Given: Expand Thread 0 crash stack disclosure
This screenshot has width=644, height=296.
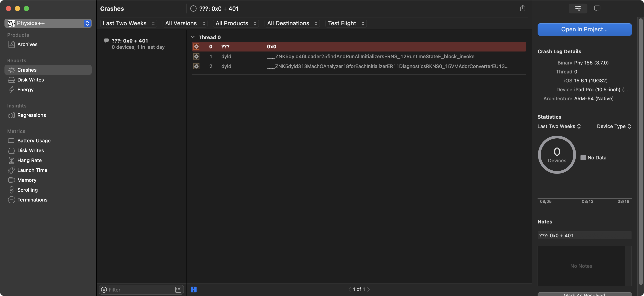Looking at the screenshot, I should point(192,37).
